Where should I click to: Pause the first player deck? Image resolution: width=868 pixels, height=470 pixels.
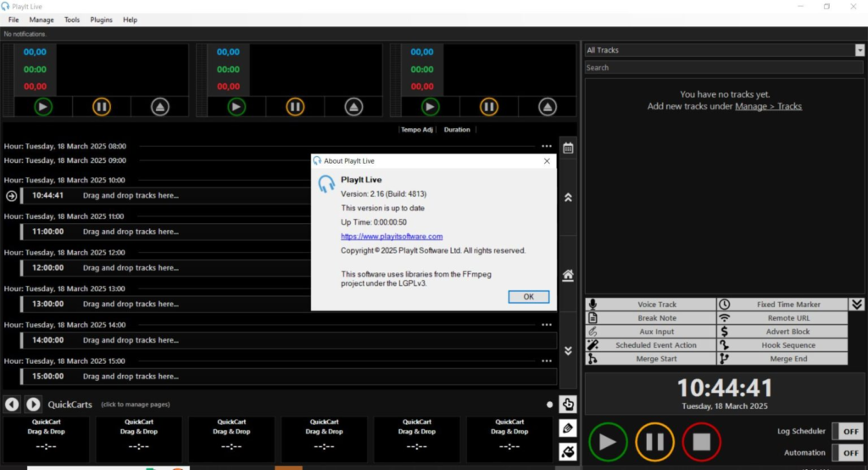102,106
